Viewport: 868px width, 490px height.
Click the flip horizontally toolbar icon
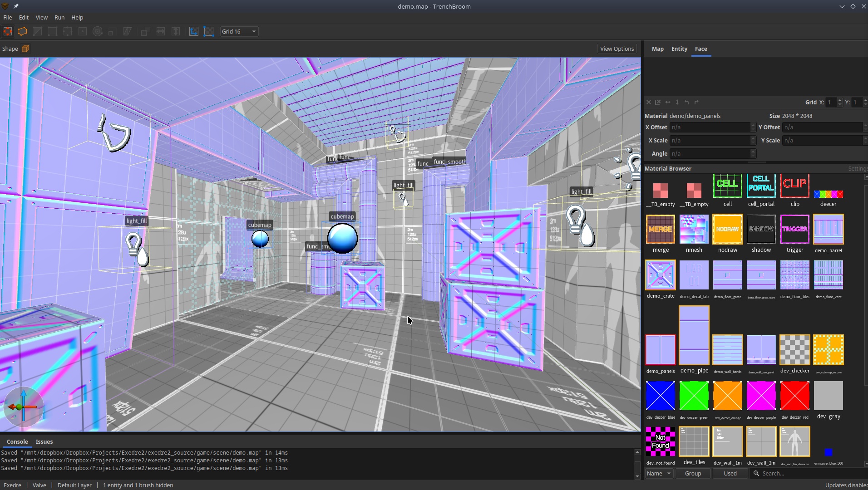pos(161,31)
